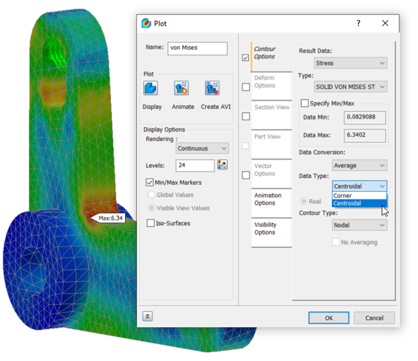Click the Display plot icon
This screenshot has height=361, width=418.
150,88
